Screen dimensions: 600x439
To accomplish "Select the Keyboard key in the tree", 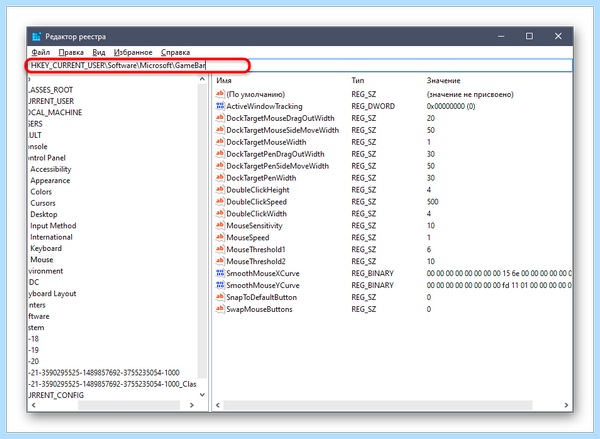I will pyautogui.click(x=46, y=248).
